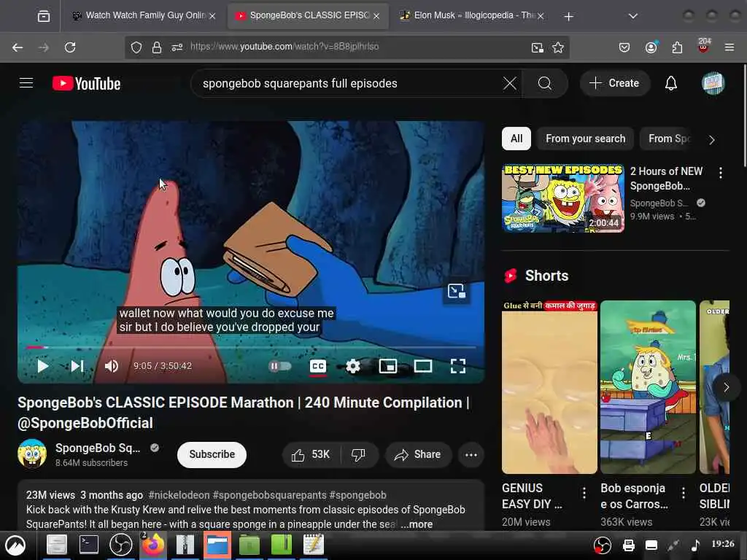Screen dimensions: 747x560
Task: Open picture-in-picture from the address bar
Action: pos(538,47)
